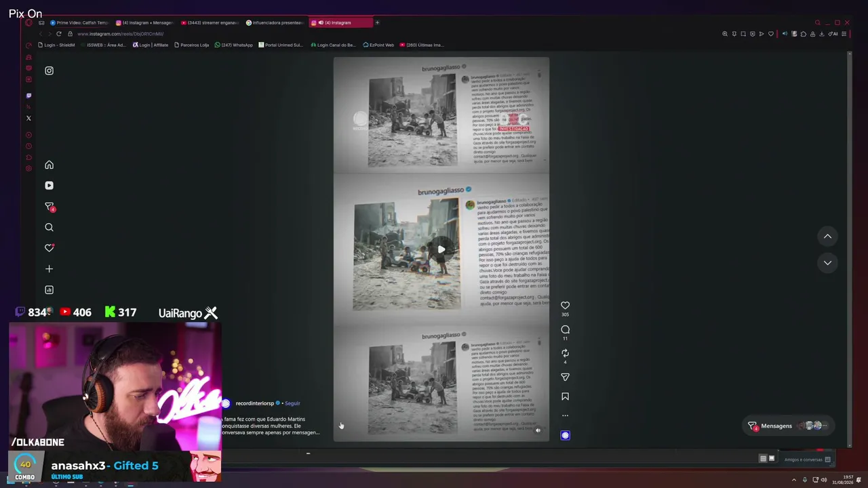Open the pinboard pin toolbar icon
Viewport: 868px width, 488px height.
pyautogui.click(x=734, y=34)
